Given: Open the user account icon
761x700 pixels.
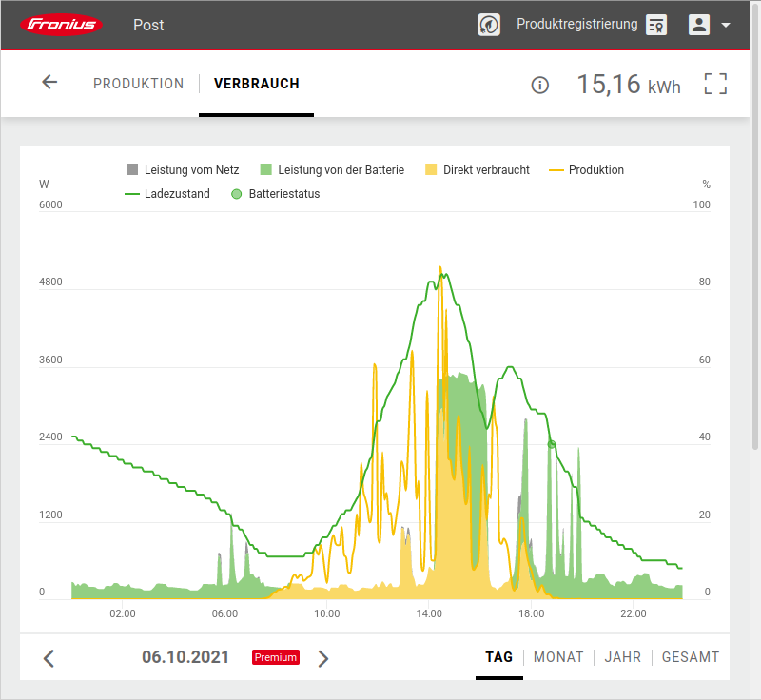Looking at the screenshot, I should tap(699, 25).
